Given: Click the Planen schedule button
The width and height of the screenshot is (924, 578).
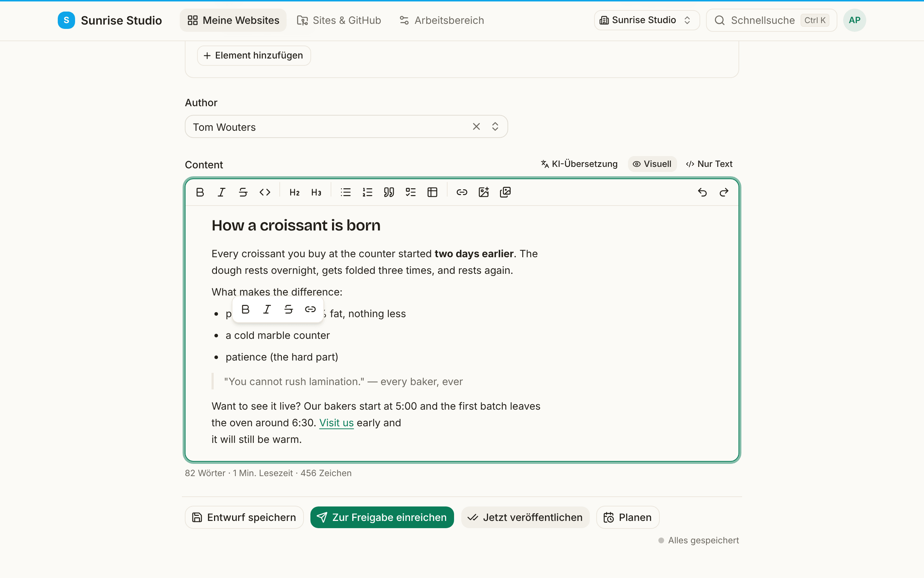Looking at the screenshot, I should (628, 517).
